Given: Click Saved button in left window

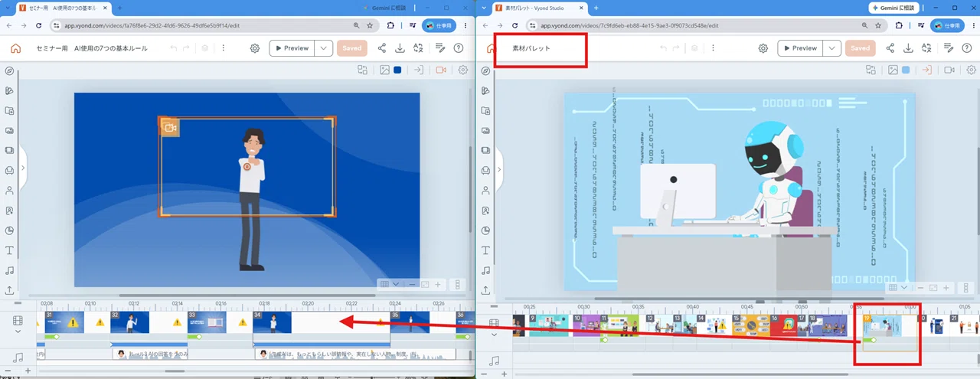Looking at the screenshot, I should [352, 48].
